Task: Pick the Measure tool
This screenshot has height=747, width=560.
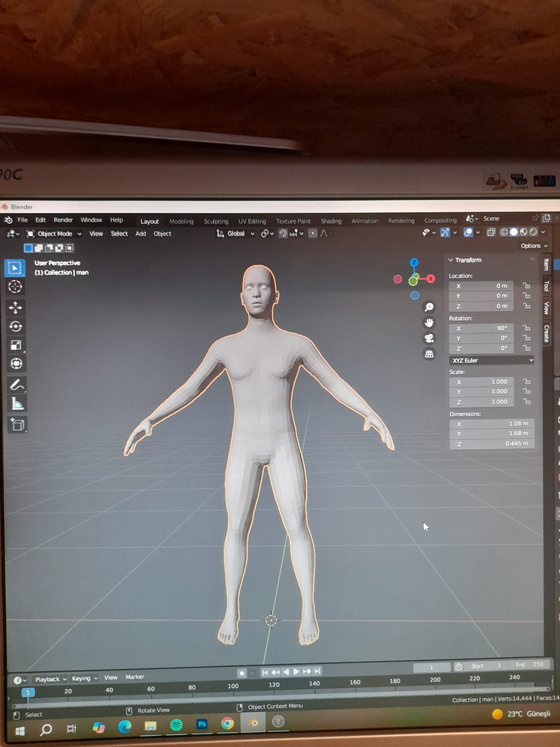Action: coord(16,404)
